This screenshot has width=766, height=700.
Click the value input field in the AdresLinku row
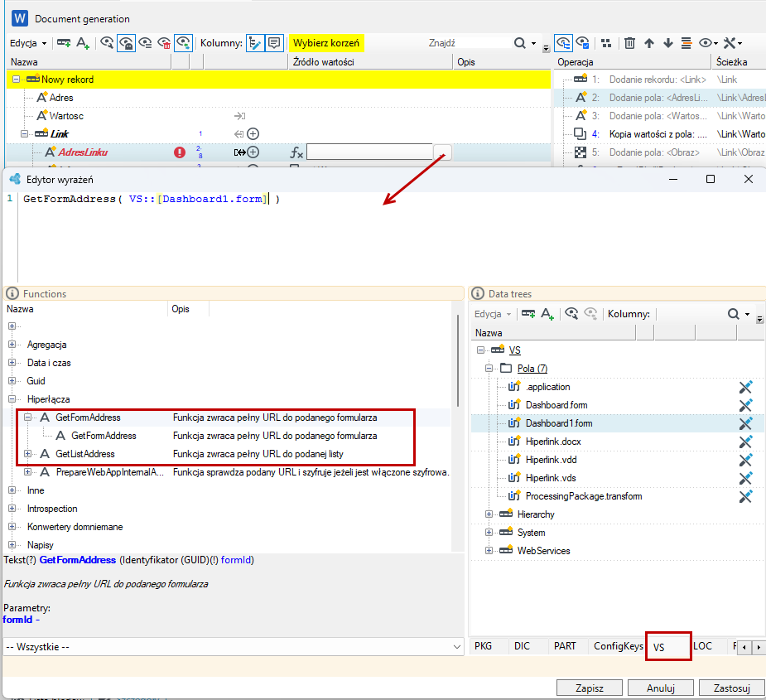tap(369, 152)
